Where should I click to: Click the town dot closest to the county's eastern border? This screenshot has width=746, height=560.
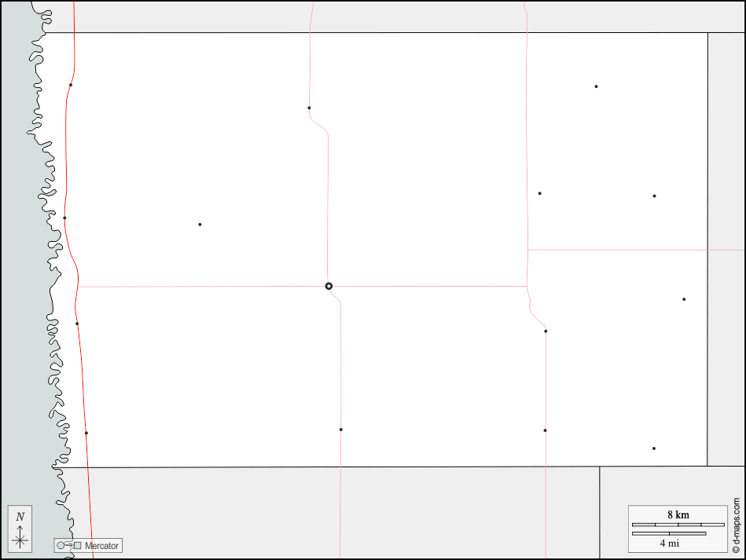point(684,299)
